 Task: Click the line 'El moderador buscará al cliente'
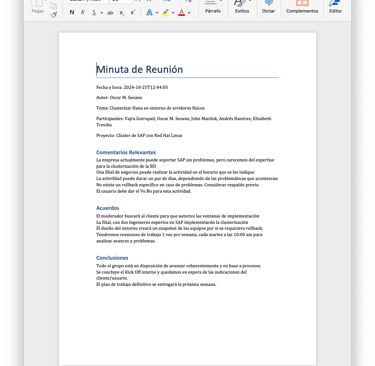coord(178,216)
